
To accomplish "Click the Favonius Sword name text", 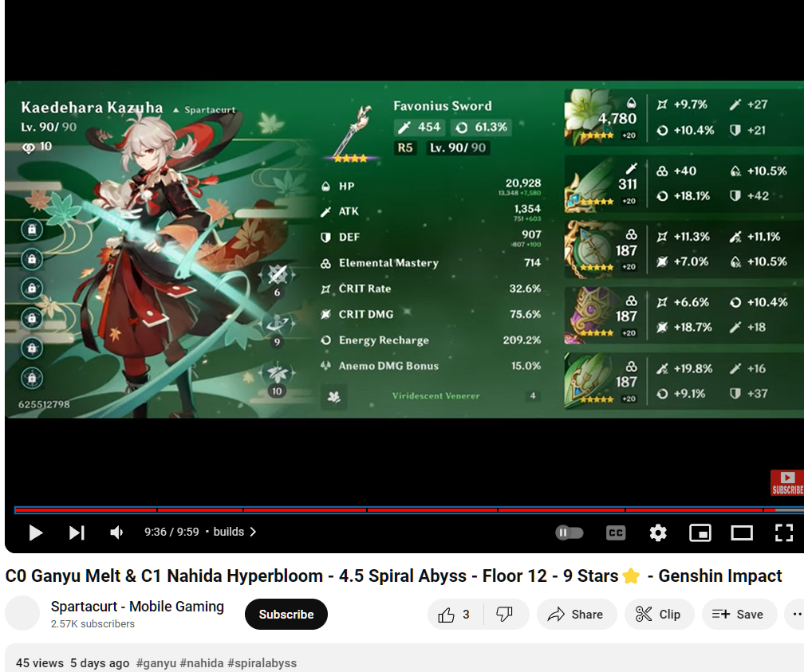I will 443,106.
